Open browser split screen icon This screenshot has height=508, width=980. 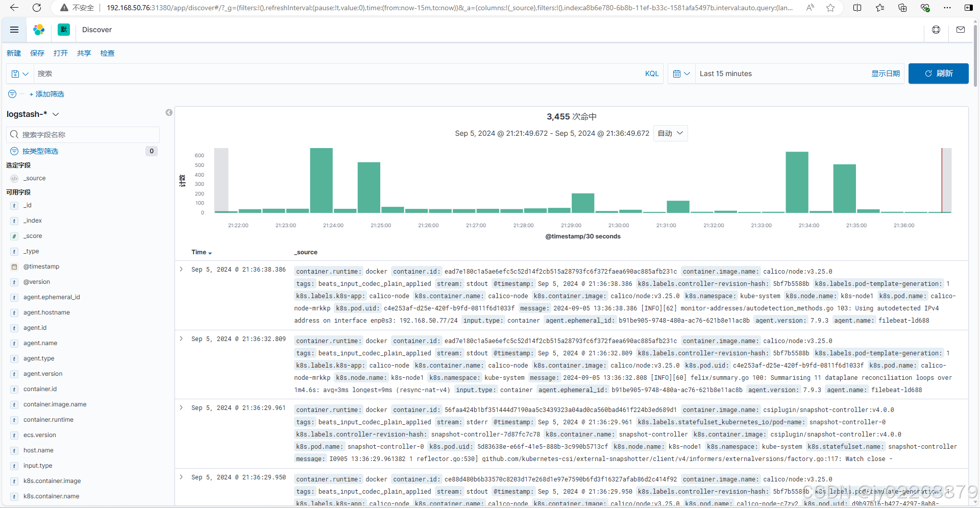tap(857, 8)
